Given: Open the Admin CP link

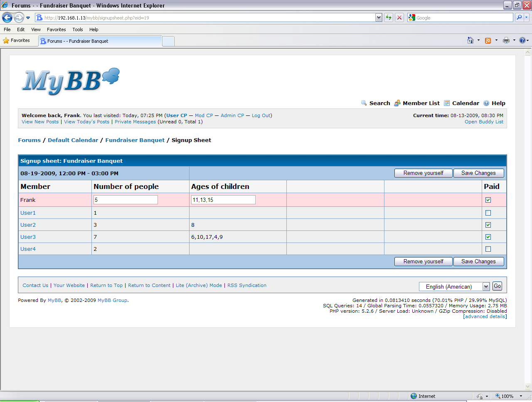Looking at the screenshot, I should [232, 115].
